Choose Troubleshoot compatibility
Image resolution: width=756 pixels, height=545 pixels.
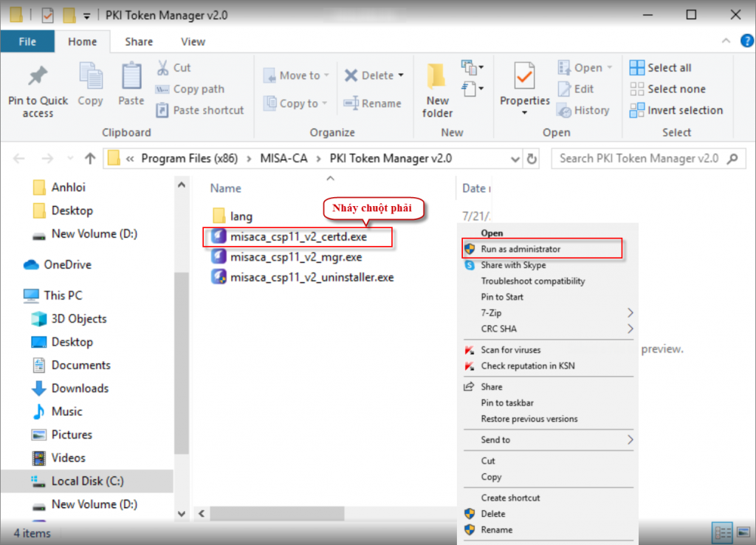pos(549,281)
